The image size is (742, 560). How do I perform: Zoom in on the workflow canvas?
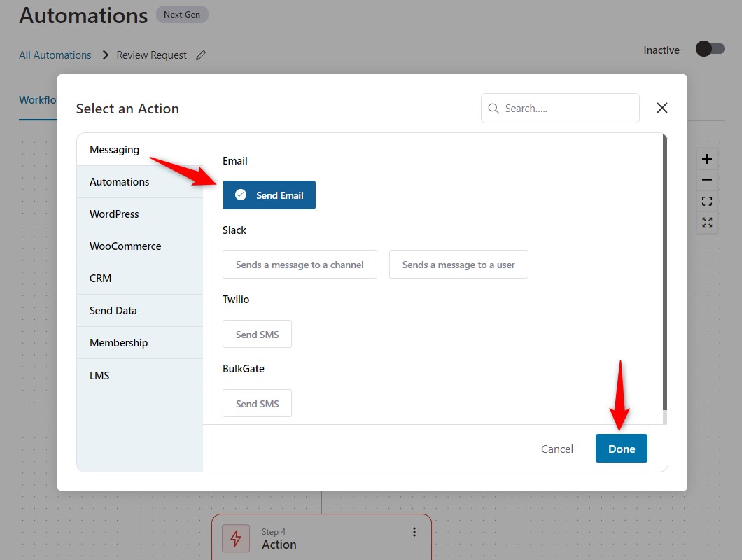click(707, 158)
